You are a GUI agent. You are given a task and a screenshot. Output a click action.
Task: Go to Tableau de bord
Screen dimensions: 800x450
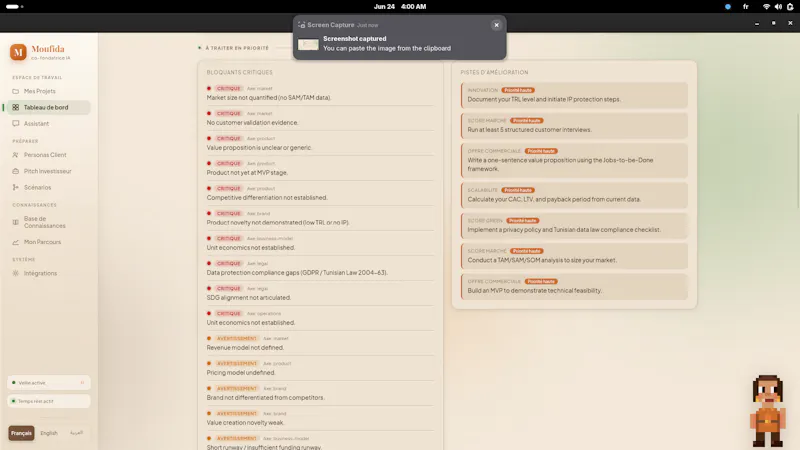(49, 108)
